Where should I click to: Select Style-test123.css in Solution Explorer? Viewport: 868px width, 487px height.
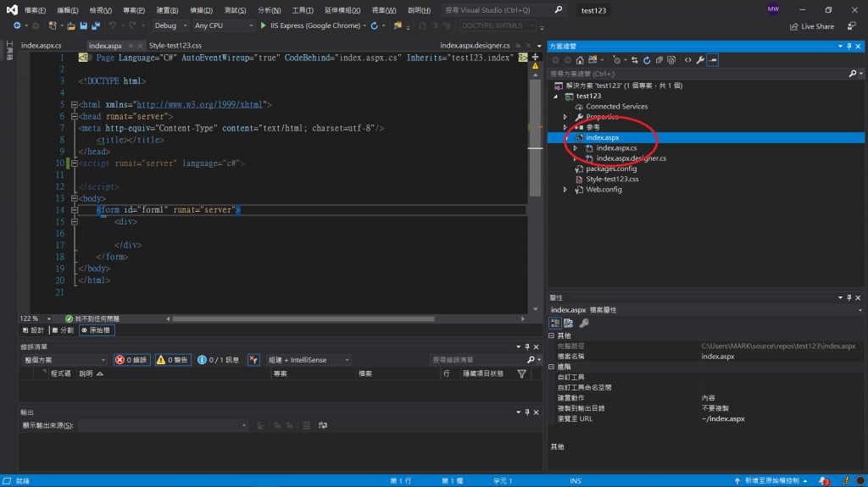[x=612, y=180]
